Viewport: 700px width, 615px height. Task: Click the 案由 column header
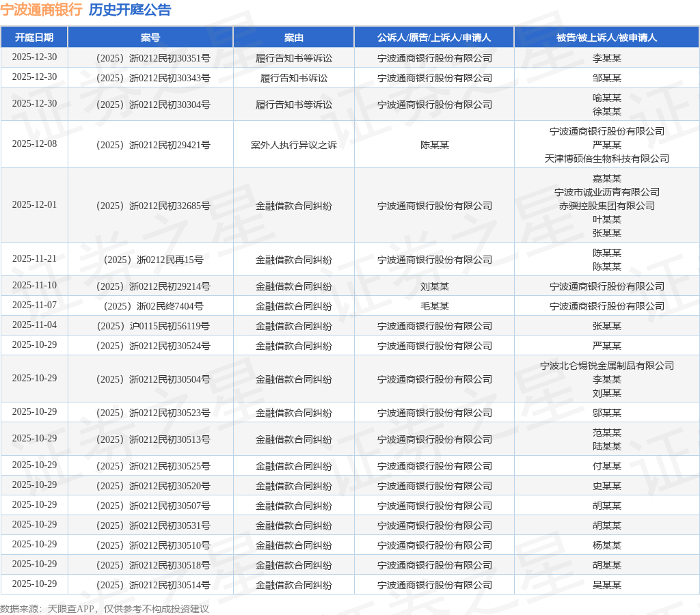tap(294, 38)
